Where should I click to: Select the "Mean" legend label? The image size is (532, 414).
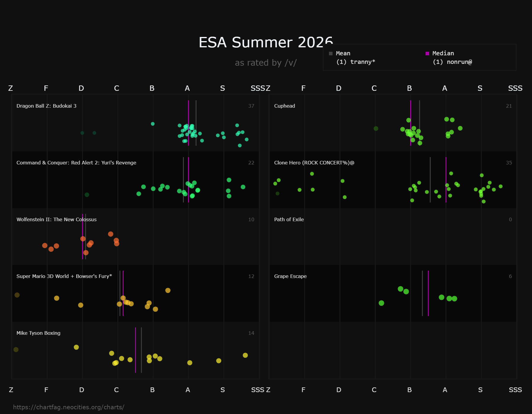[x=343, y=54]
